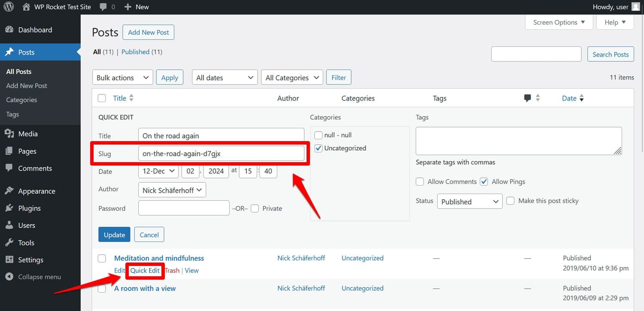
Task: Click the Posts pushpin icon
Action: click(9, 52)
